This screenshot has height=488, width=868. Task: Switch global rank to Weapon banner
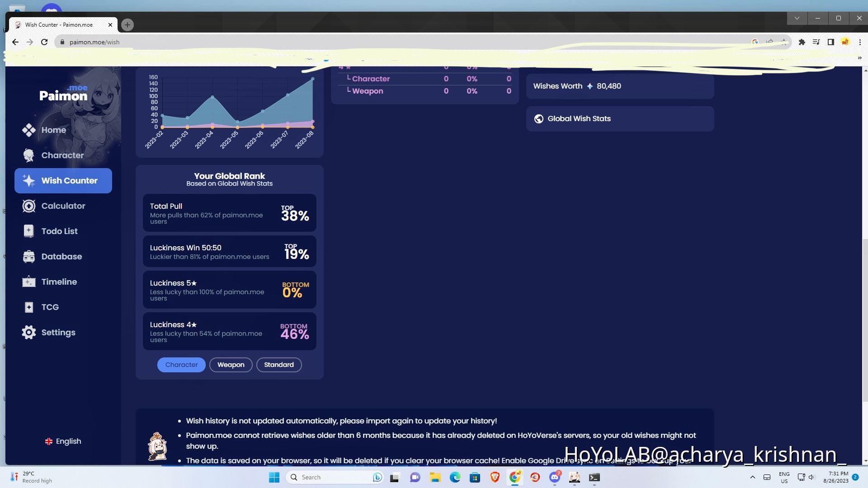(231, 365)
